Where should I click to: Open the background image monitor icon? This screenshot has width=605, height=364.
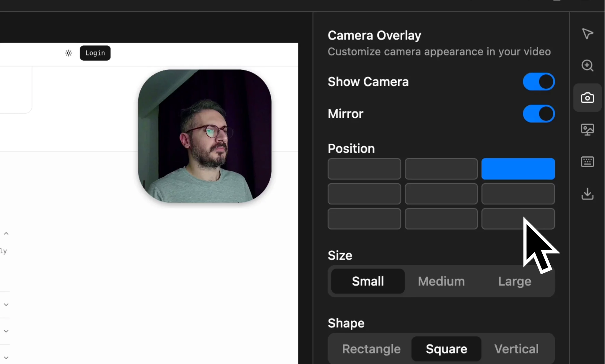[587, 129]
